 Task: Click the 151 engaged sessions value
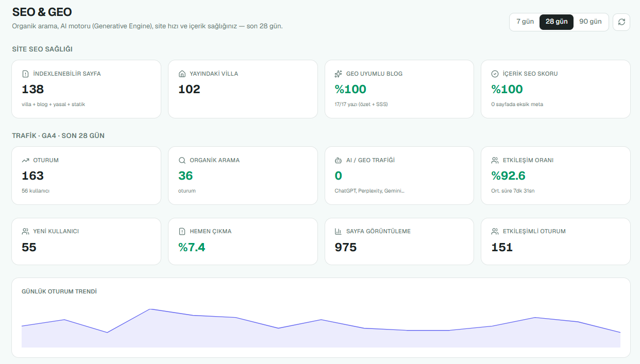[502, 247]
